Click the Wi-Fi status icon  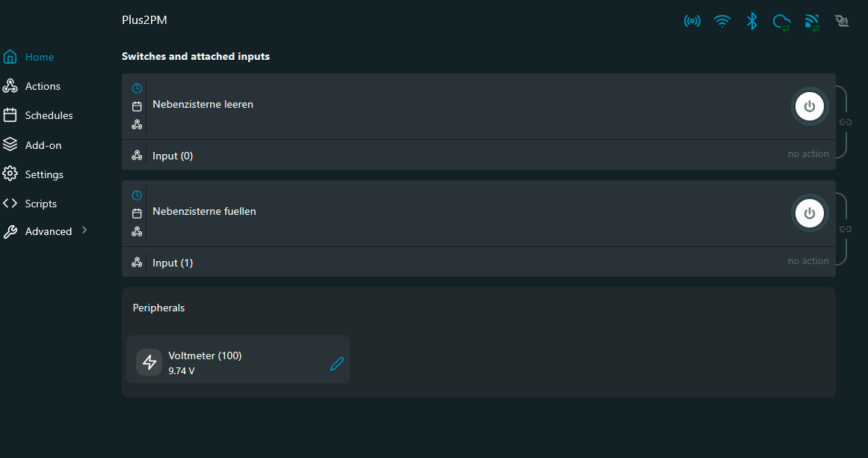pyautogui.click(x=722, y=21)
